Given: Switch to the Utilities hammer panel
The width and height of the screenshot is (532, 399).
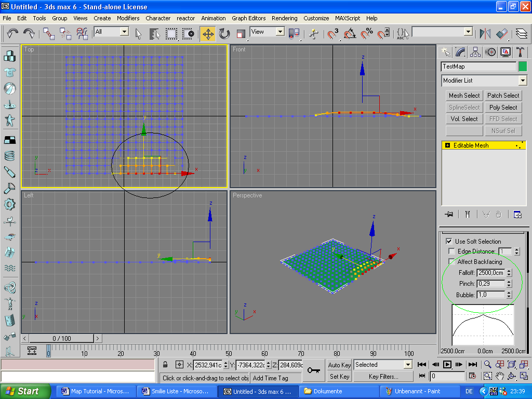Looking at the screenshot, I should pos(520,52).
